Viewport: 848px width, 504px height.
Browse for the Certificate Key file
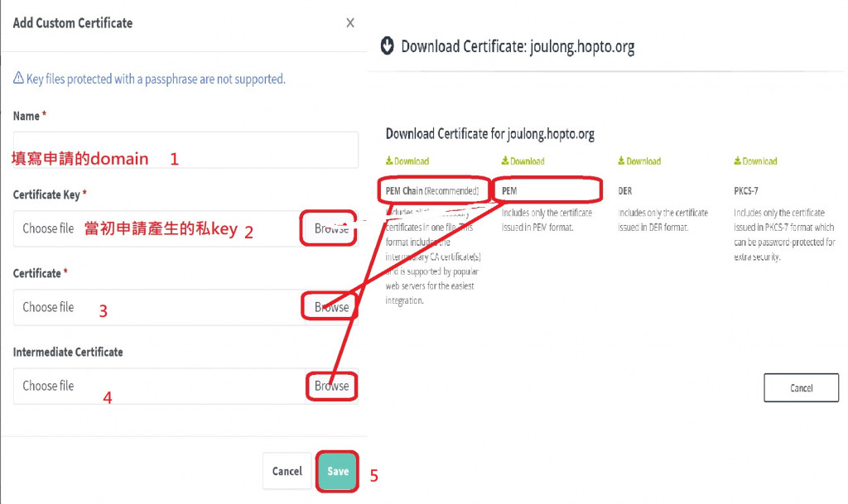tap(331, 228)
